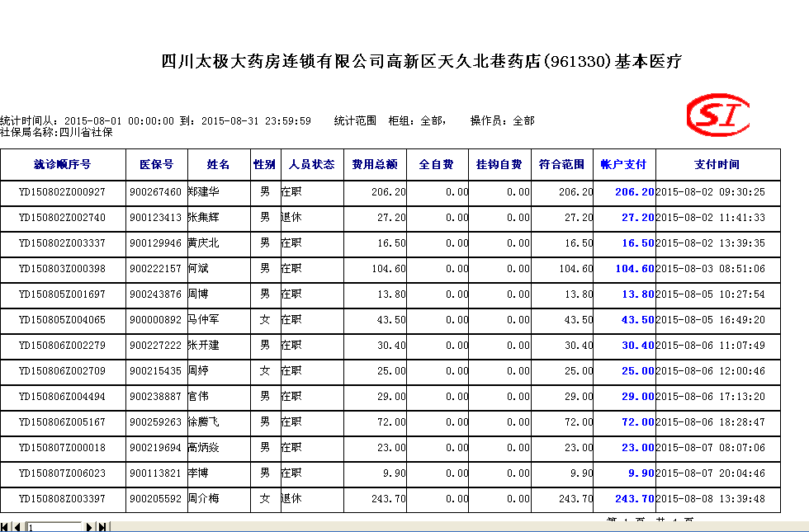Click the 就诊顺序号 column header
This screenshot has width=809, height=532.
click(x=63, y=164)
